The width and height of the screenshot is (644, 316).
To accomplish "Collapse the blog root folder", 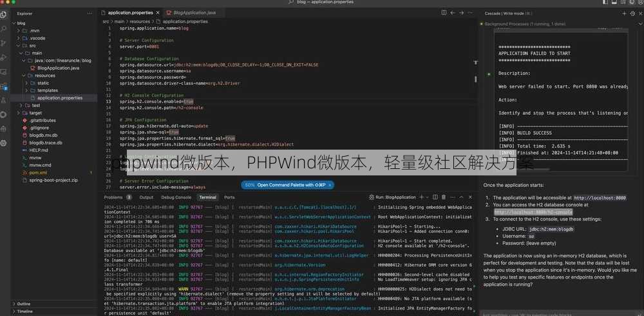I will [x=14, y=23].
